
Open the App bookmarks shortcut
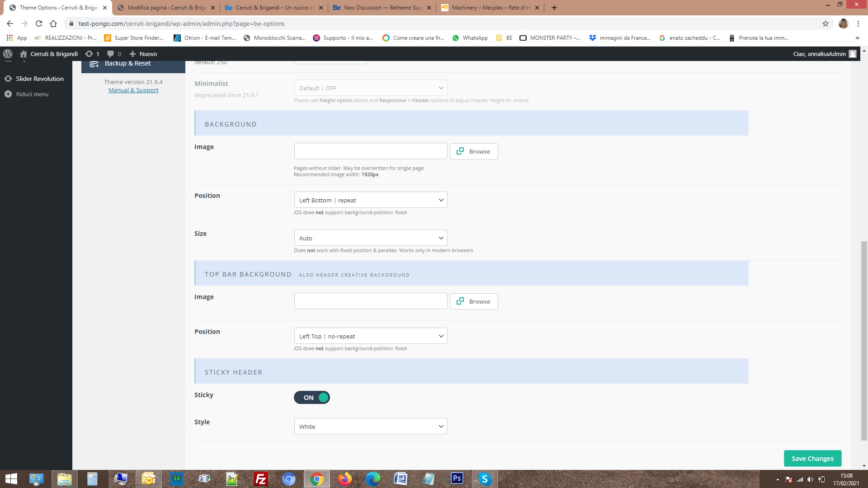17,38
